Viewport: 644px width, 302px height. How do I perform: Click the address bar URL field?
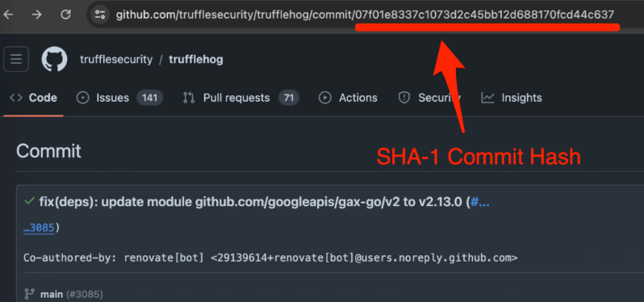[x=365, y=15]
